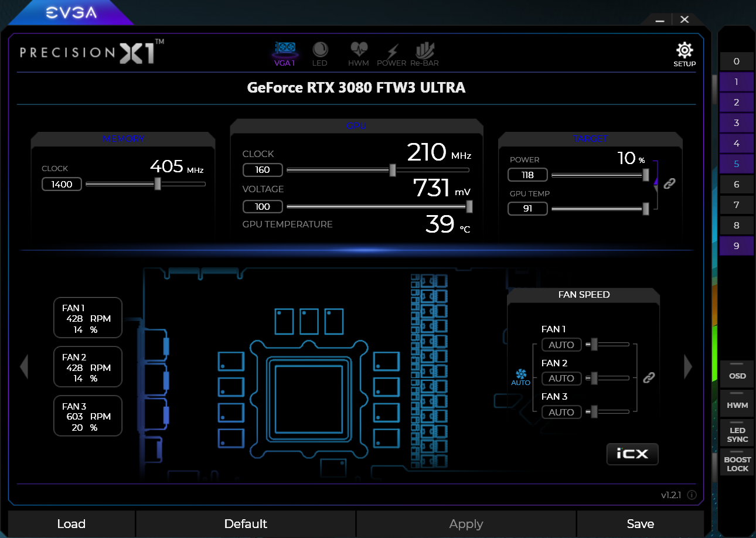This screenshot has height=538, width=756.
Task: Click the FAN 3 speed slider
Action: tap(608, 412)
